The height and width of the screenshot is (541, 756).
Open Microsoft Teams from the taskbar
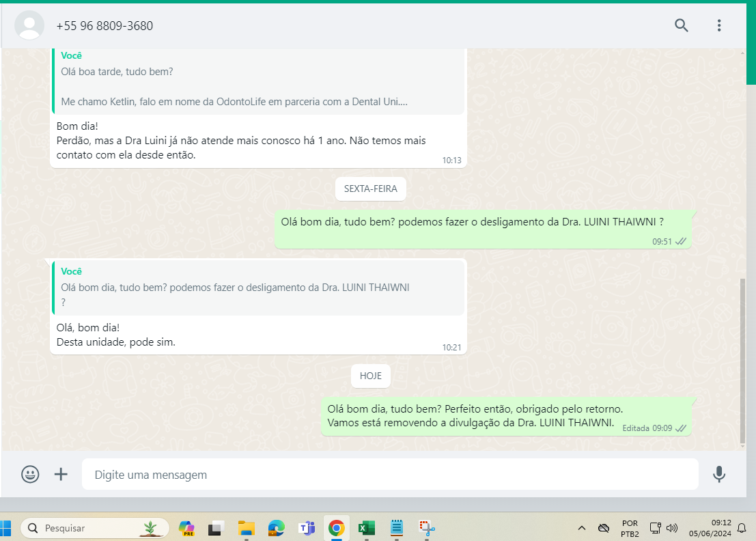click(306, 529)
